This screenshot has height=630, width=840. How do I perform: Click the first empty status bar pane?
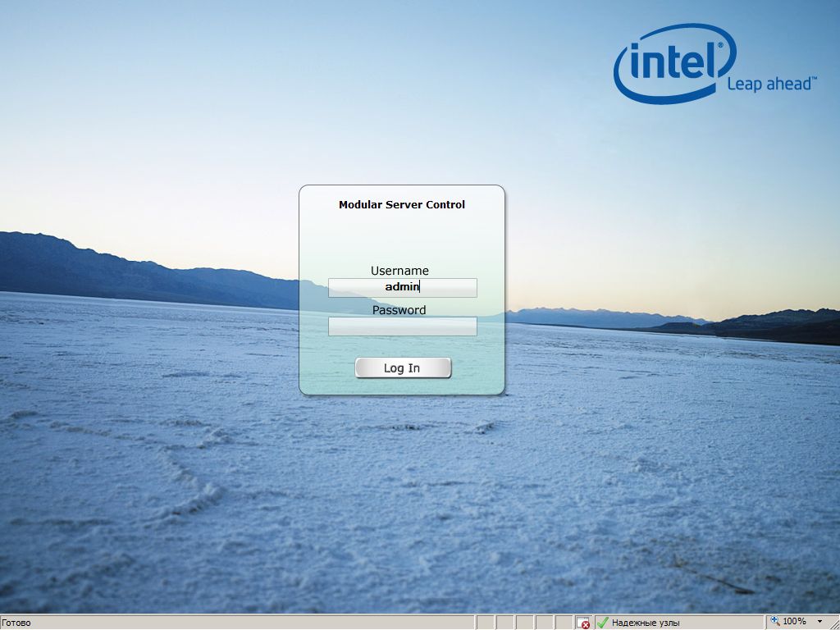click(485, 623)
